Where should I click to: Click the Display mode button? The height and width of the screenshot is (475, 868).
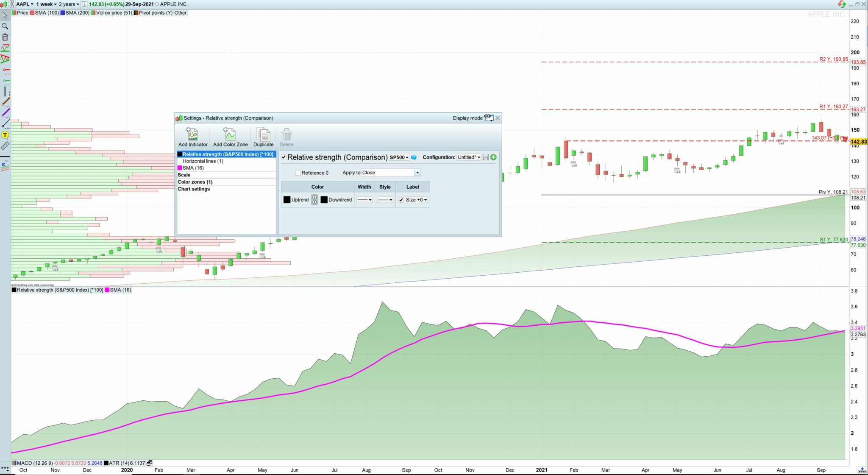(x=489, y=118)
